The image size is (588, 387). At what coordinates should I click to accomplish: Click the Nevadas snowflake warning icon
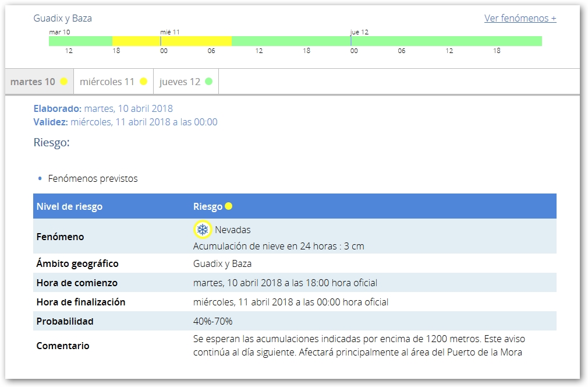[202, 230]
